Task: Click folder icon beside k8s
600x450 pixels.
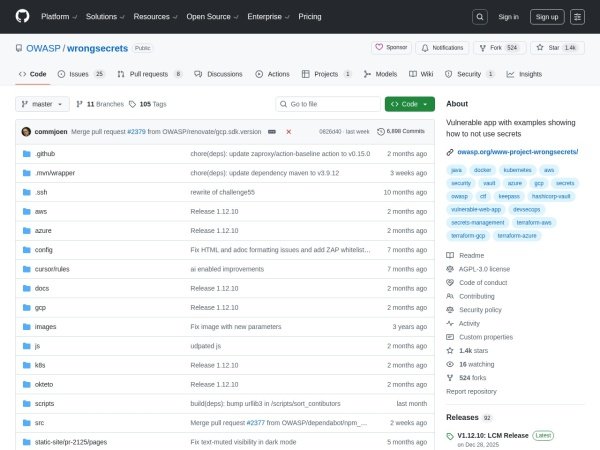Action: [26, 365]
